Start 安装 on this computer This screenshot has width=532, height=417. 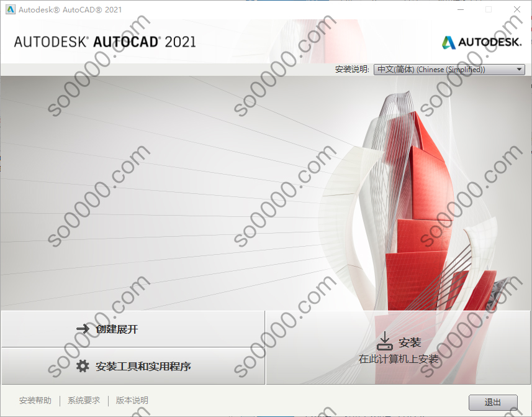[399, 348]
